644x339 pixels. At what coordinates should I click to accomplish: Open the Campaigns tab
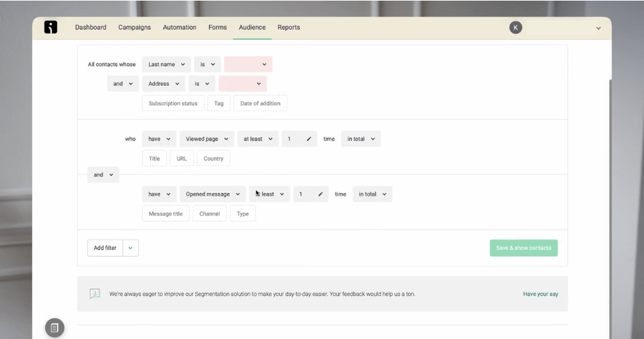[x=134, y=27]
